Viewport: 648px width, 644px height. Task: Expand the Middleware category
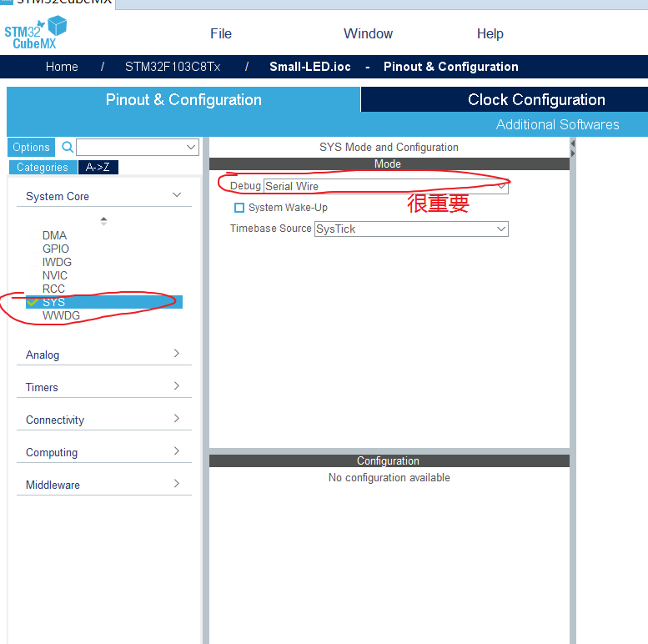point(104,485)
